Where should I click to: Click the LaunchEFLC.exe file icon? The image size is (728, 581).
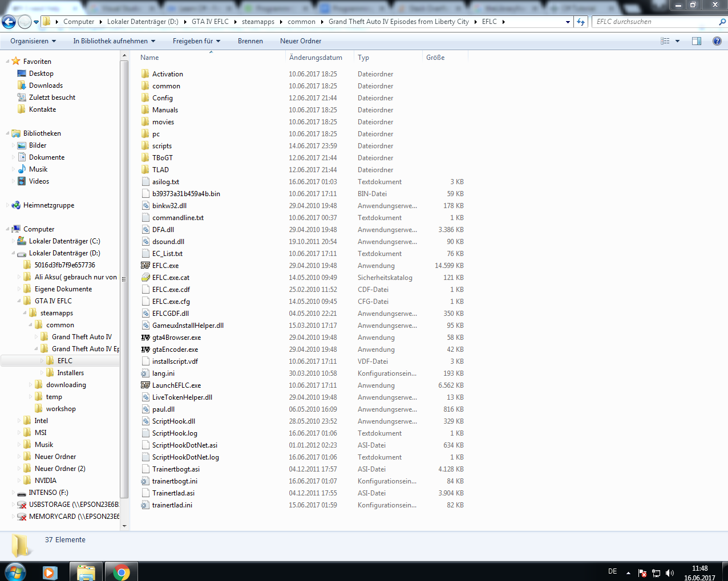[x=145, y=385]
